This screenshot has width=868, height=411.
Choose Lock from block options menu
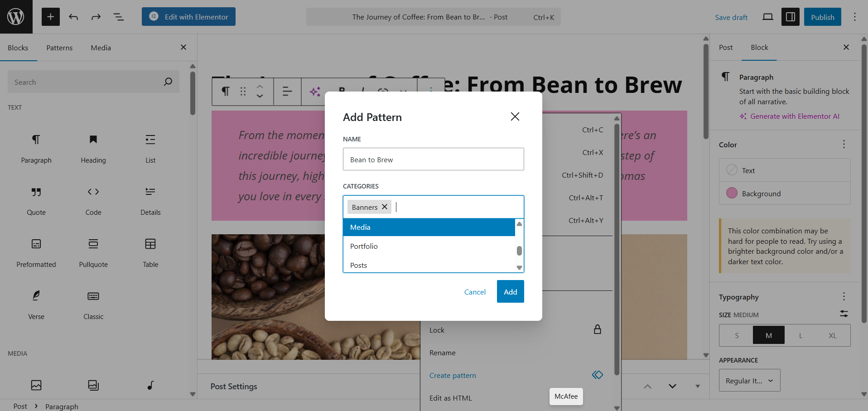pos(516,330)
